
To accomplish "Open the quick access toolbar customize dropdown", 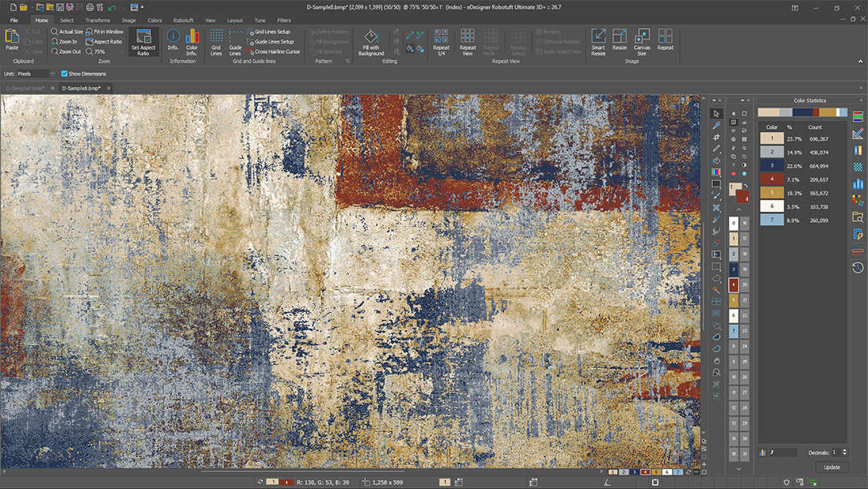I will (x=142, y=7).
